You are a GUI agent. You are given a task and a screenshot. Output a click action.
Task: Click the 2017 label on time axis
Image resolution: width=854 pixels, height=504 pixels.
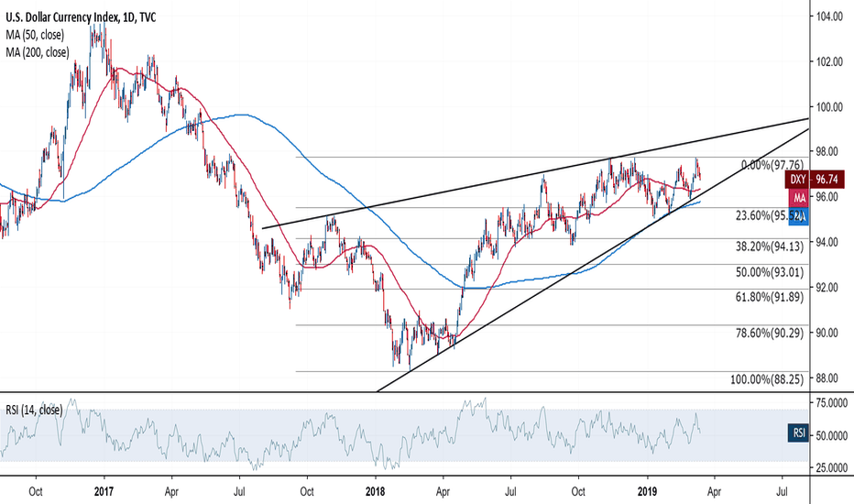pos(104,492)
